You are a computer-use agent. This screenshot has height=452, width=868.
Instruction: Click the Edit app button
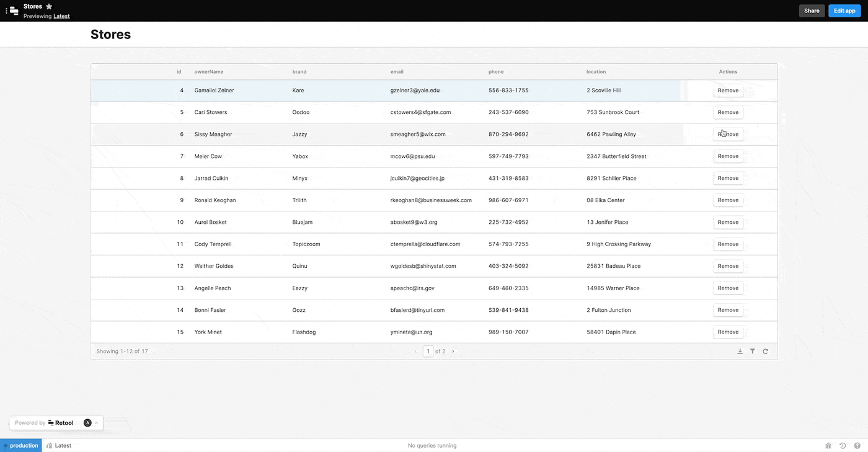[x=844, y=11]
